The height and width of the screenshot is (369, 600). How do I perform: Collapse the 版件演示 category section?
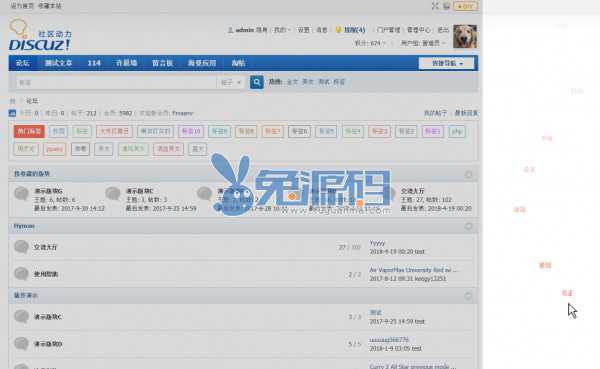click(x=468, y=296)
